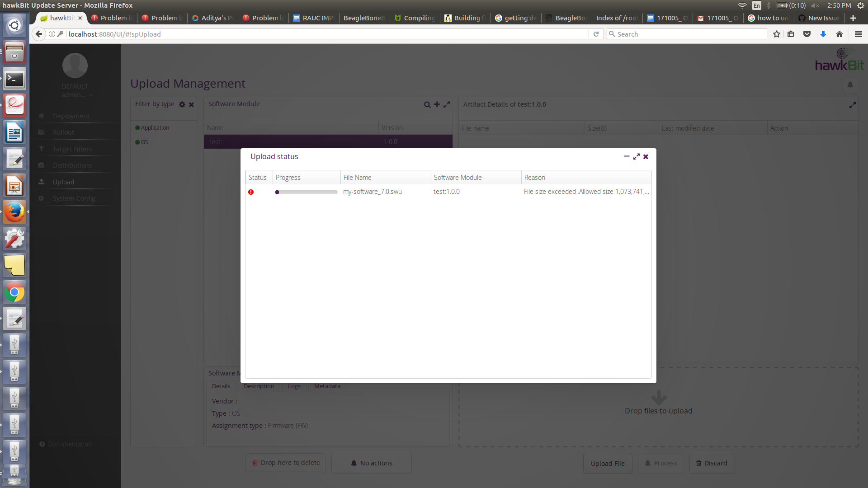Expand the Upload status dialog to full screen
Screen dimensions: 868x488
637,156
